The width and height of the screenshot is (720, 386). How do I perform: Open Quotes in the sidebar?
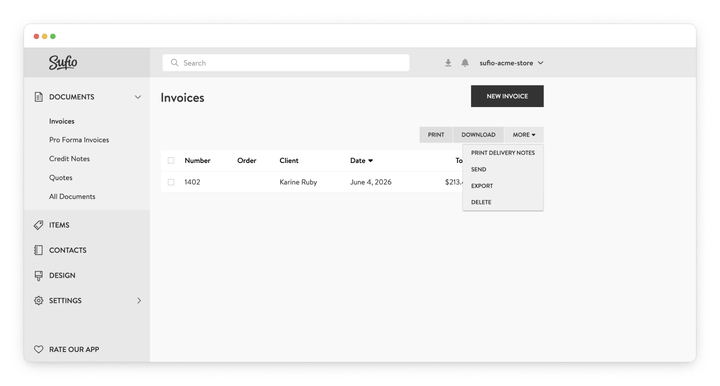tap(61, 178)
